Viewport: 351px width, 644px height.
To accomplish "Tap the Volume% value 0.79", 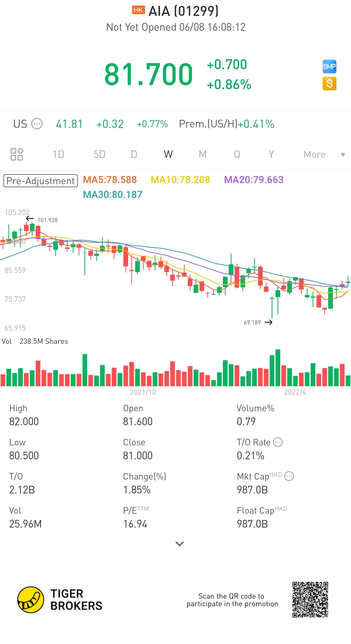I will [x=246, y=422].
